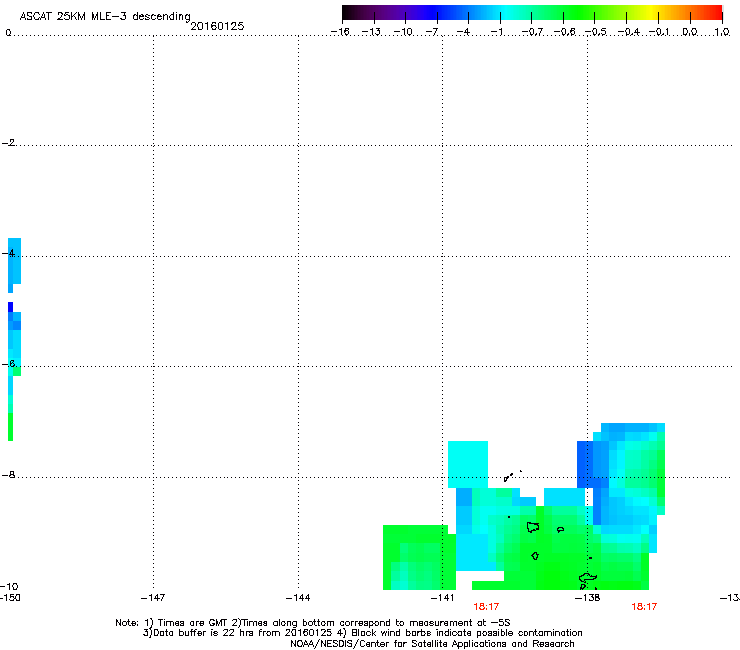Image resolution: width=740 pixels, height=650 pixels.
Task: Click the red "18:17" time right of -138 label
Action: 644,607
